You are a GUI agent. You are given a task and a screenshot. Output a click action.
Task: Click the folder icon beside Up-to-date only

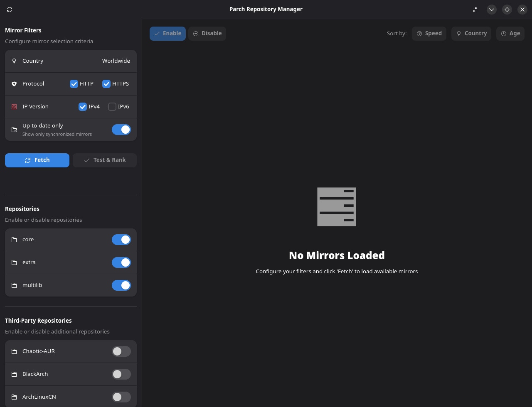(x=14, y=130)
